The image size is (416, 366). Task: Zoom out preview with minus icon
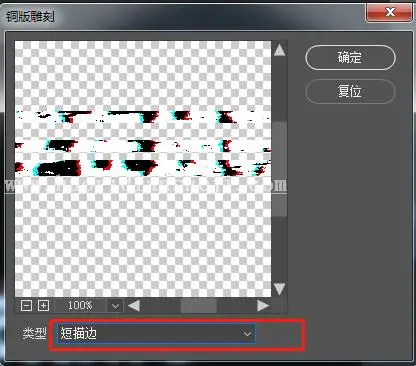[26, 305]
